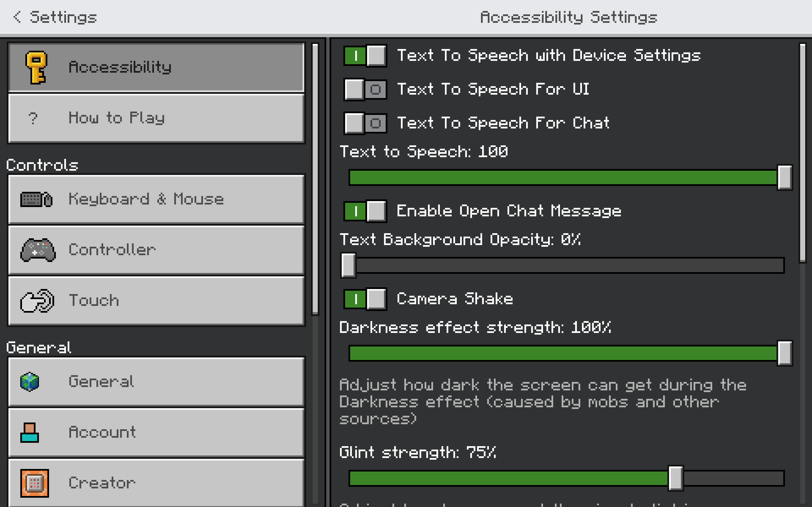Click the How to Play question mark icon

[x=32, y=118]
